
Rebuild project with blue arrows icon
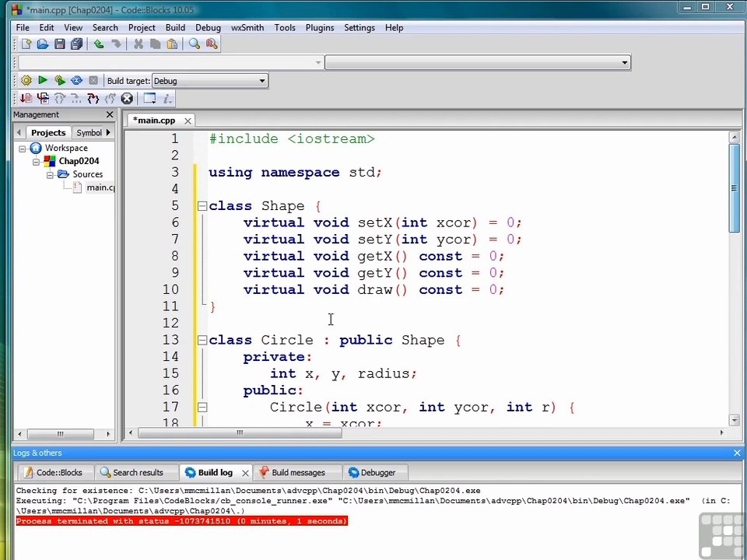(76, 80)
